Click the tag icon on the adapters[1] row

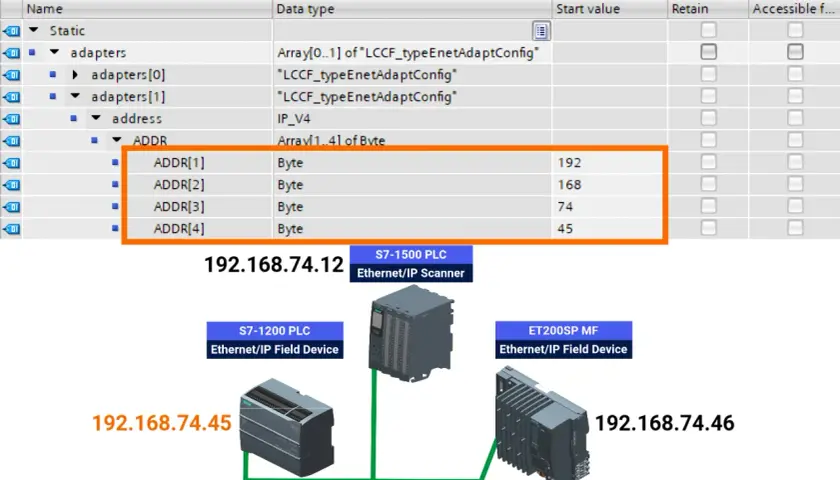point(11,97)
